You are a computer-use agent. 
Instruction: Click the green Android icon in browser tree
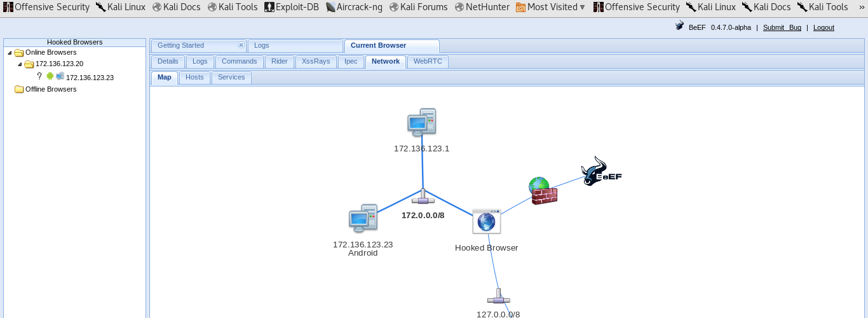click(x=50, y=76)
